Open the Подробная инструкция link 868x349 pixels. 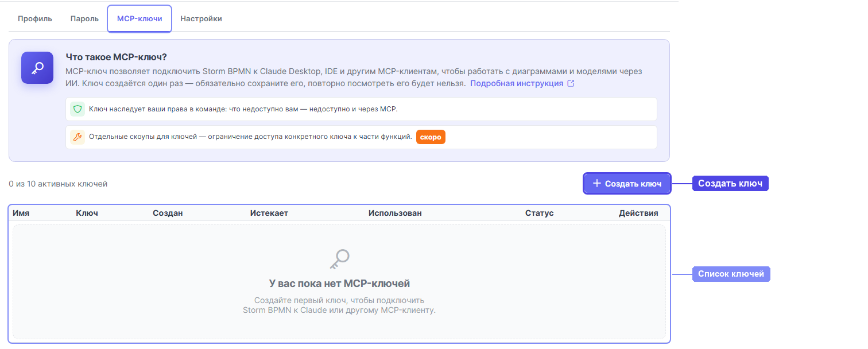point(517,83)
